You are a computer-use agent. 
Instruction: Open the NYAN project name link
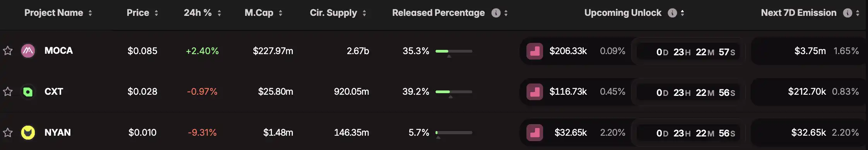(x=58, y=133)
